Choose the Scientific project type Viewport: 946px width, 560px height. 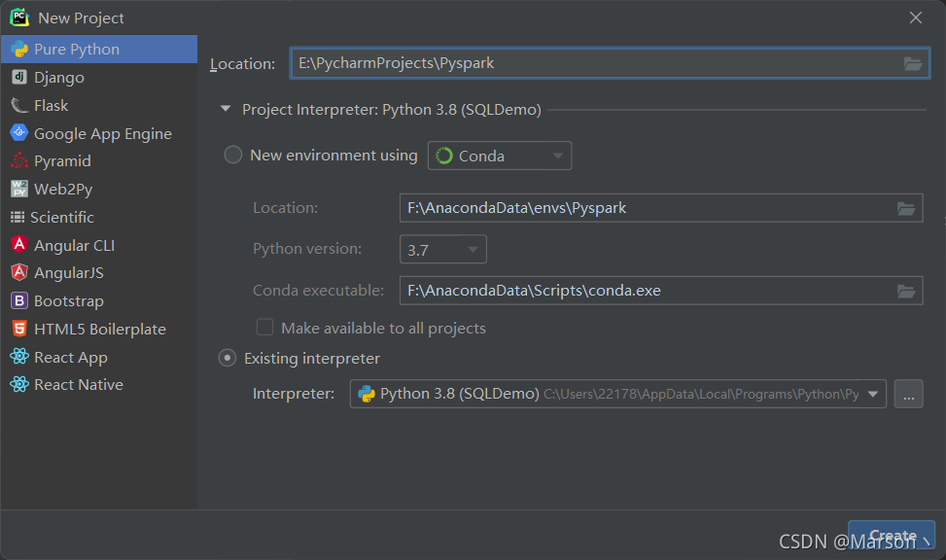pos(99,217)
